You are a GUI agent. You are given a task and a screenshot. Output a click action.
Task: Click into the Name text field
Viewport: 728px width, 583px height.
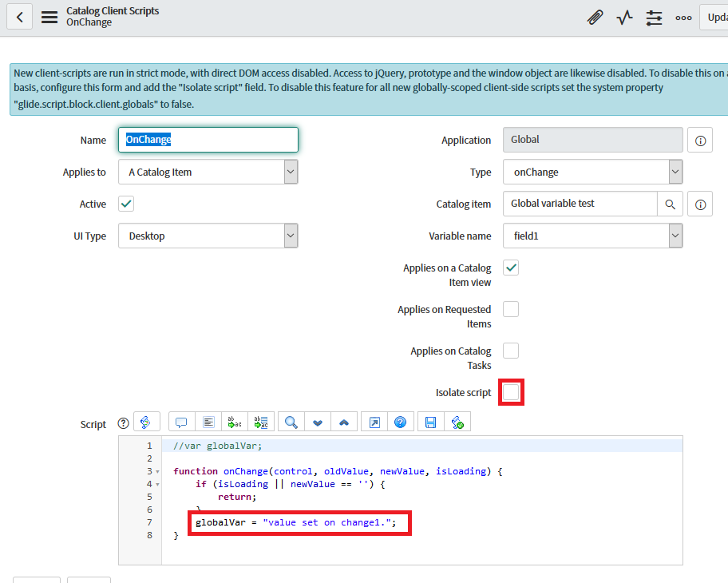point(208,140)
